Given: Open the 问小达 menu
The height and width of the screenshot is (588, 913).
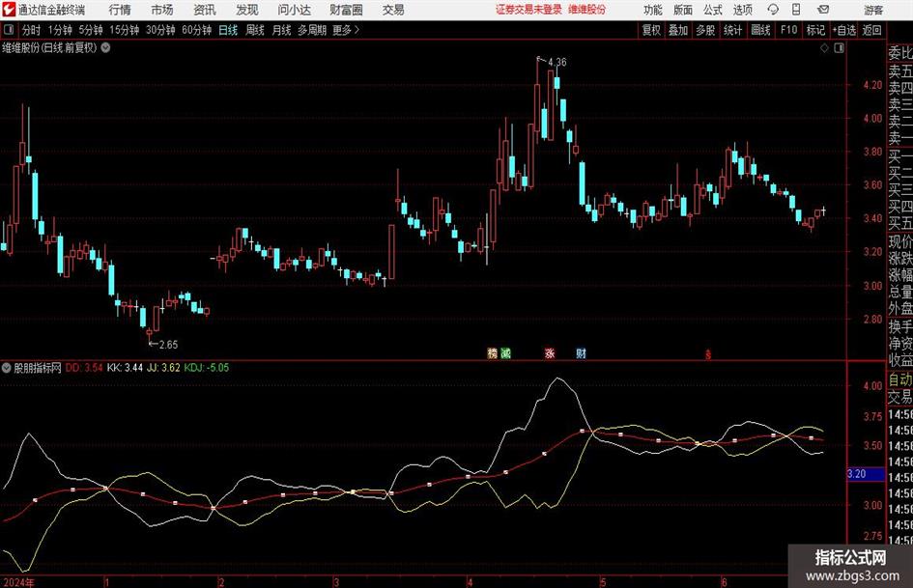Looking at the screenshot, I should pyautogui.click(x=294, y=10).
